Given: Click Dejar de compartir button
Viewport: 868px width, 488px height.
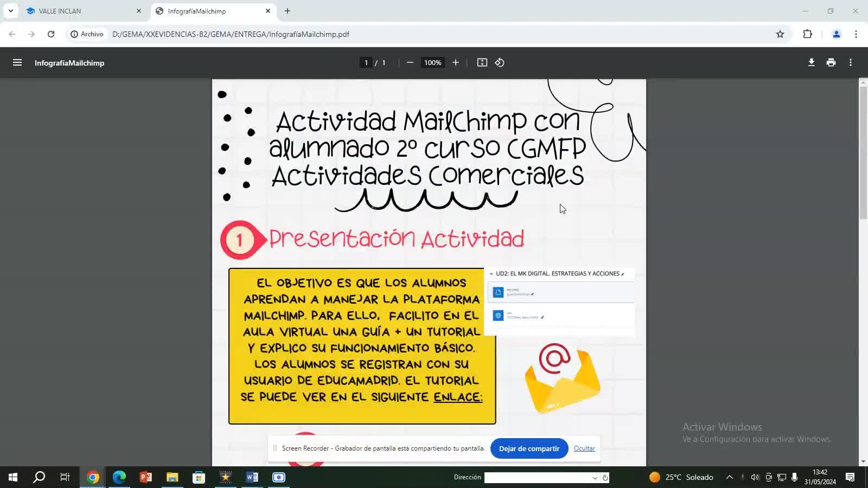Looking at the screenshot, I should [529, 448].
